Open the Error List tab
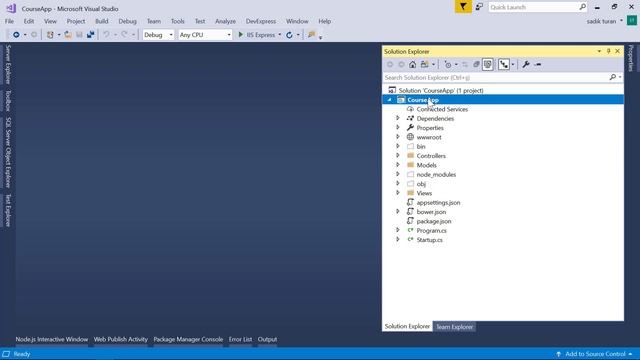Screen dimensions: 640x360 [240, 339]
